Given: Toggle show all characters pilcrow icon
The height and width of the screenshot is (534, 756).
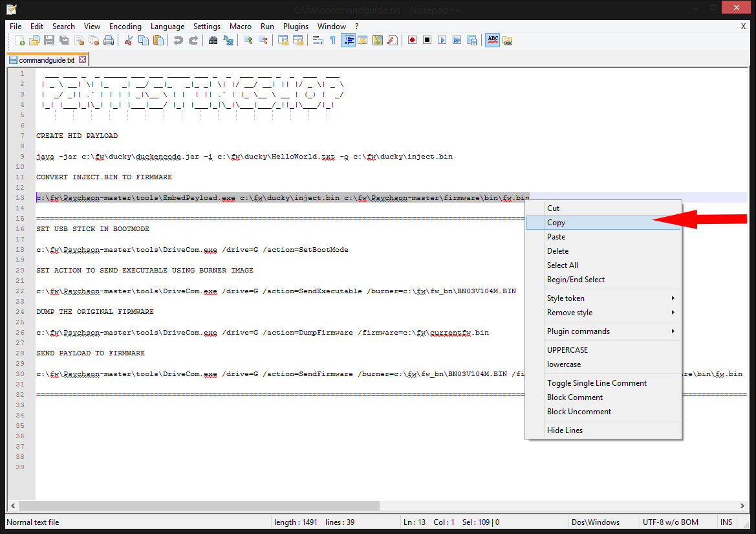Looking at the screenshot, I should tap(332, 41).
